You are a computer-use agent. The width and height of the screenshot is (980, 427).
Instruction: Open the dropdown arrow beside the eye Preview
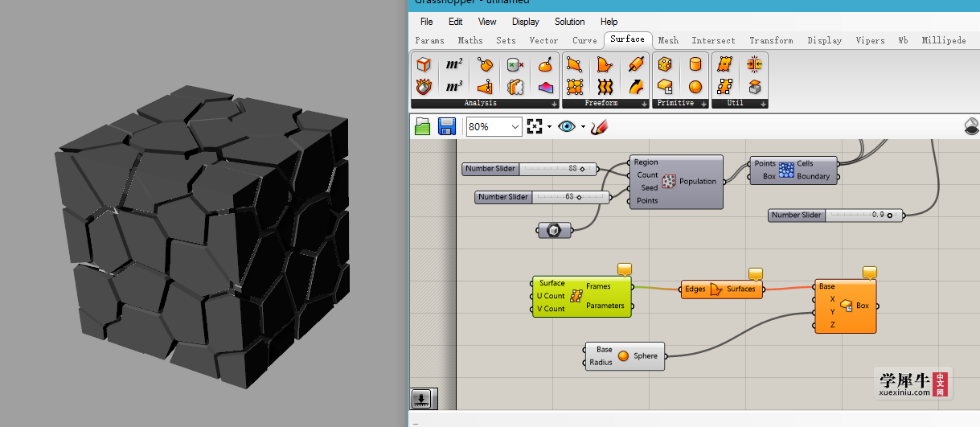click(x=583, y=127)
